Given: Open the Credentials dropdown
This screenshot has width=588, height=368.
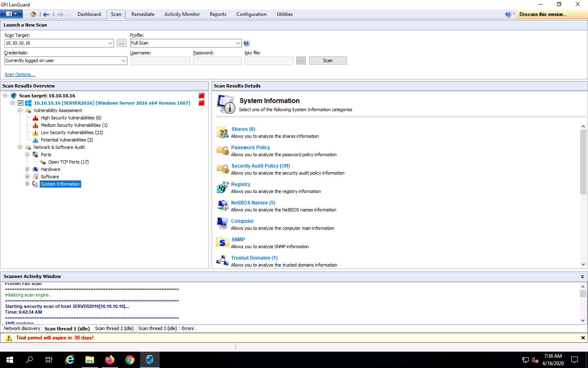Looking at the screenshot, I should pyautogui.click(x=124, y=61).
